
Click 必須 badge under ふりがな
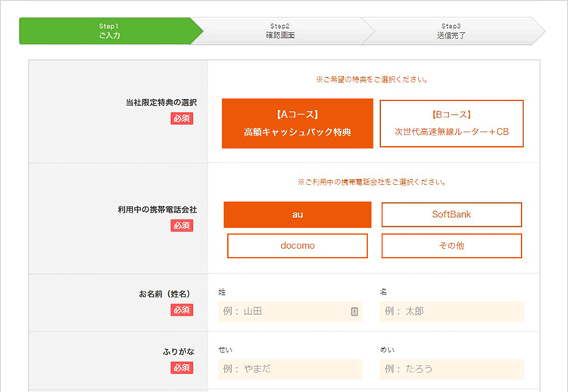(182, 368)
